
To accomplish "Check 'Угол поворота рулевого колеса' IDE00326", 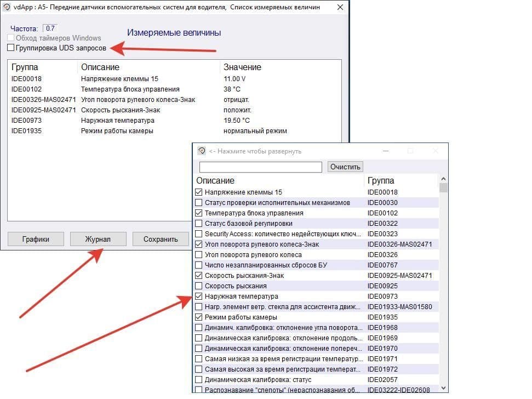I will coord(199,254).
